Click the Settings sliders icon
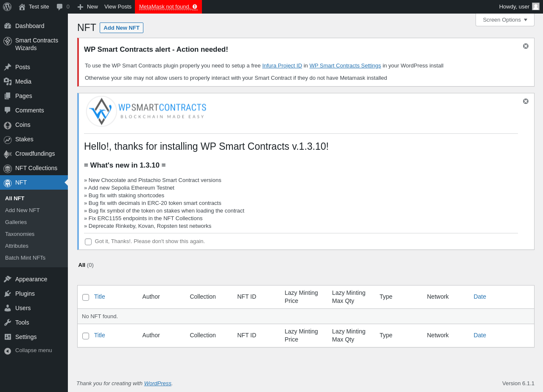This screenshot has width=543, height=392. [x=8, y=337]
